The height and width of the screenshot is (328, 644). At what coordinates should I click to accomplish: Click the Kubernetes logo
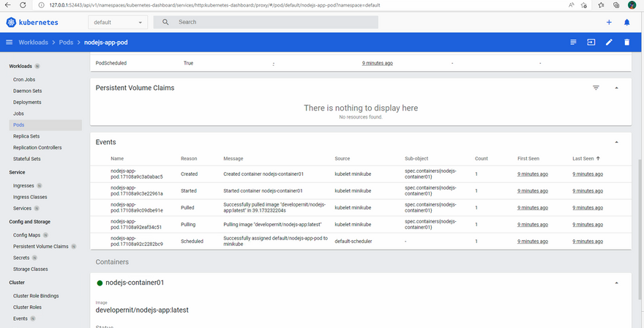tap(32, 22)
